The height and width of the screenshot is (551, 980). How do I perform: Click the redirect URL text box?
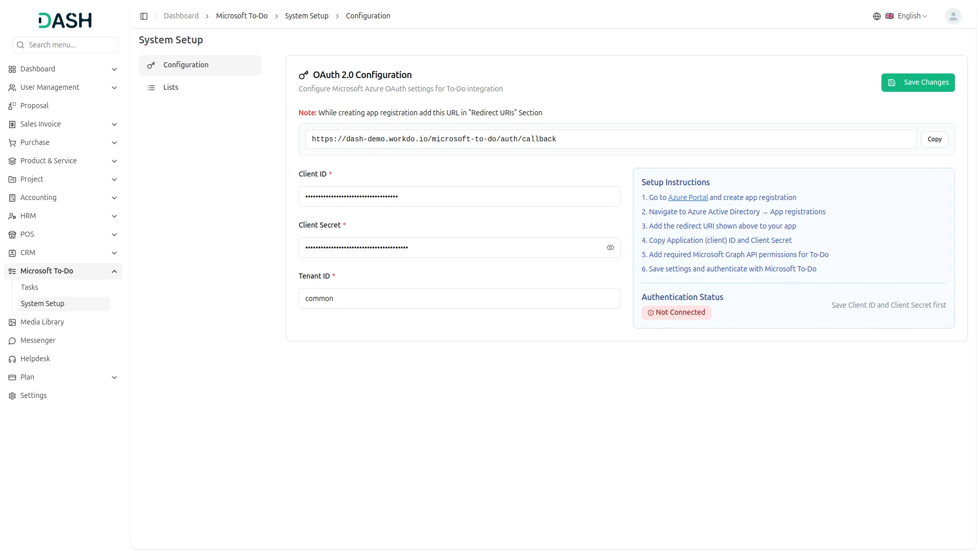610,139
